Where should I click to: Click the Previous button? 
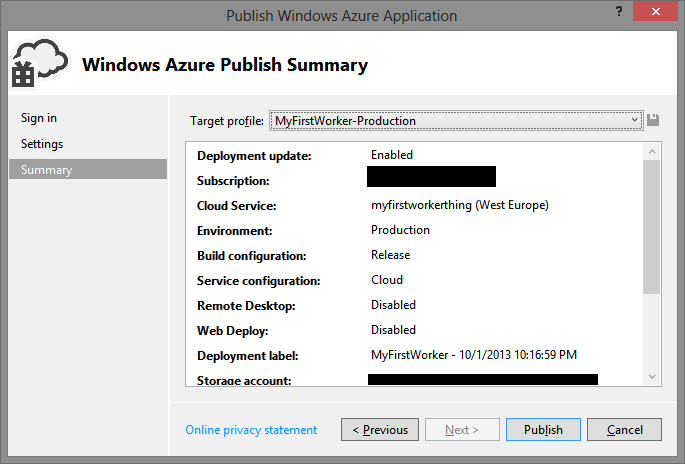[x=380, y=429]
